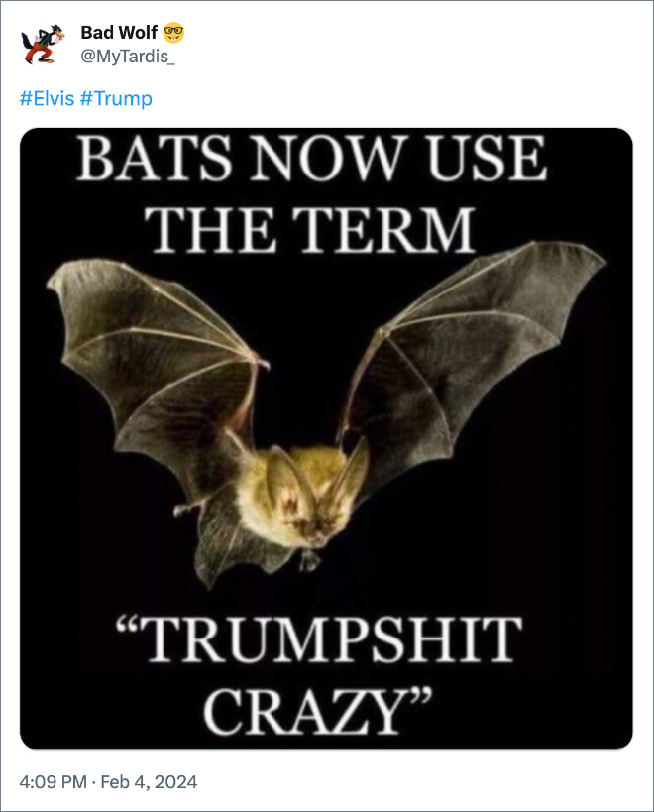Viewport: 654px width, 812px height.
Task: Click the Bad Wolf profile avatar
Action: [42, 44]
